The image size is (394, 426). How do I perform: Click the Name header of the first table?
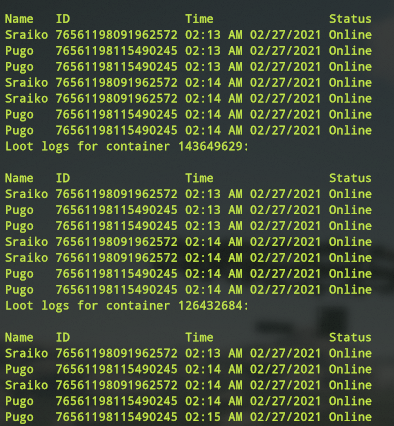19,19
